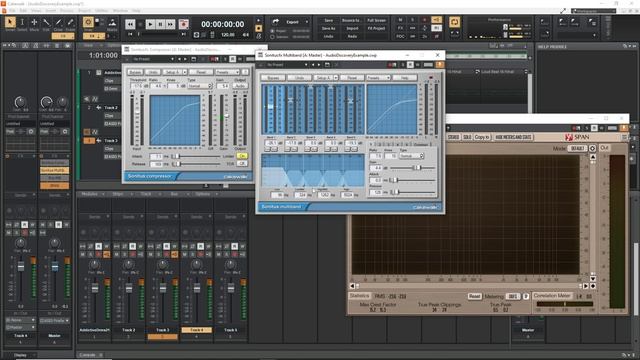Toggle compressor Auto output gain
Image resolution: width=640 pixels, height=360 pixels.
pos(240,86)
